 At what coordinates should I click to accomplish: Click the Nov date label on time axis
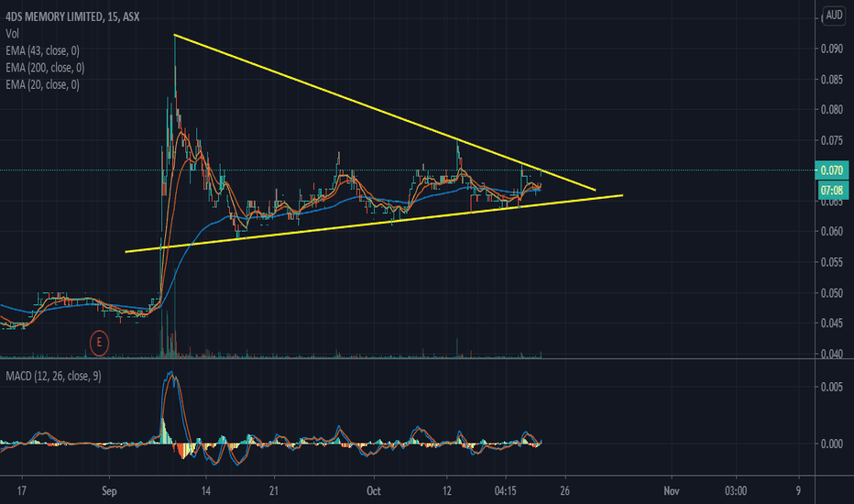[x=672, y=491]
